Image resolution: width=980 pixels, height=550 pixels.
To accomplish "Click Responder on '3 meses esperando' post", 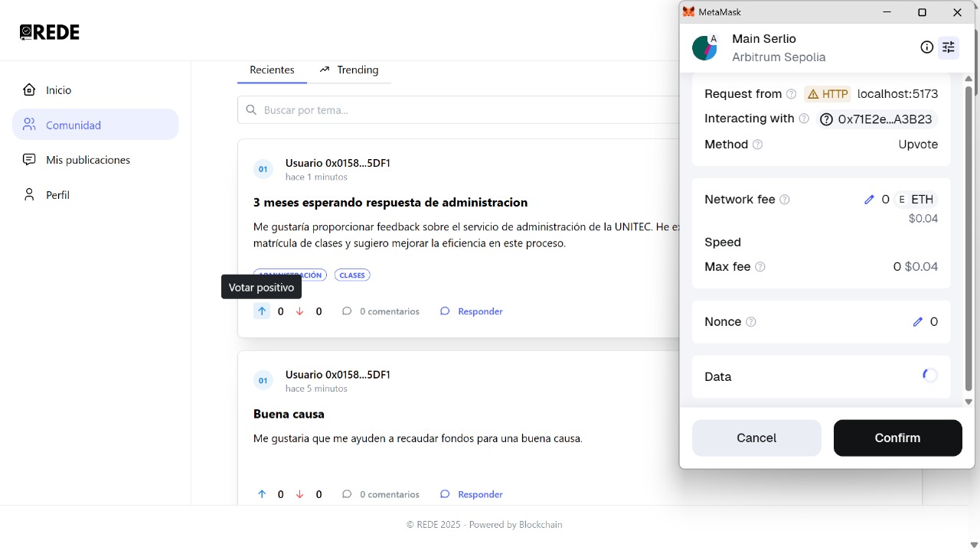I will pyautogui.click(x=472, y=311).
